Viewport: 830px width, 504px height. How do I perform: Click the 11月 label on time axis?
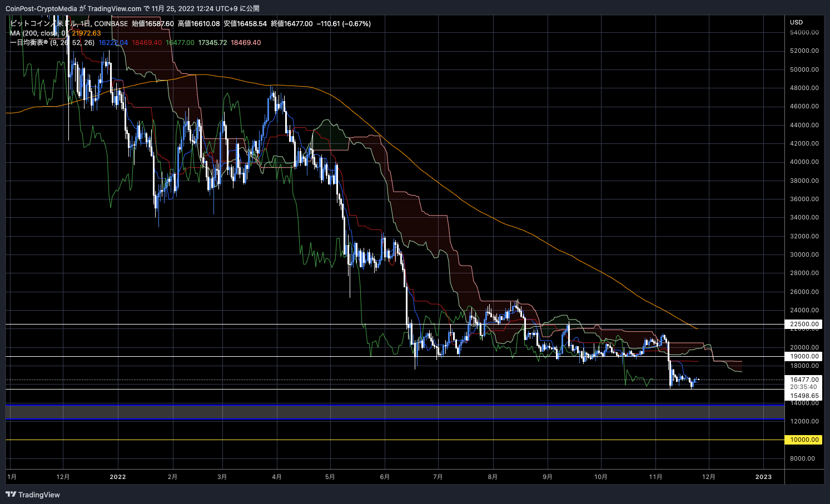pyautogui.click(x=655, y=477)
